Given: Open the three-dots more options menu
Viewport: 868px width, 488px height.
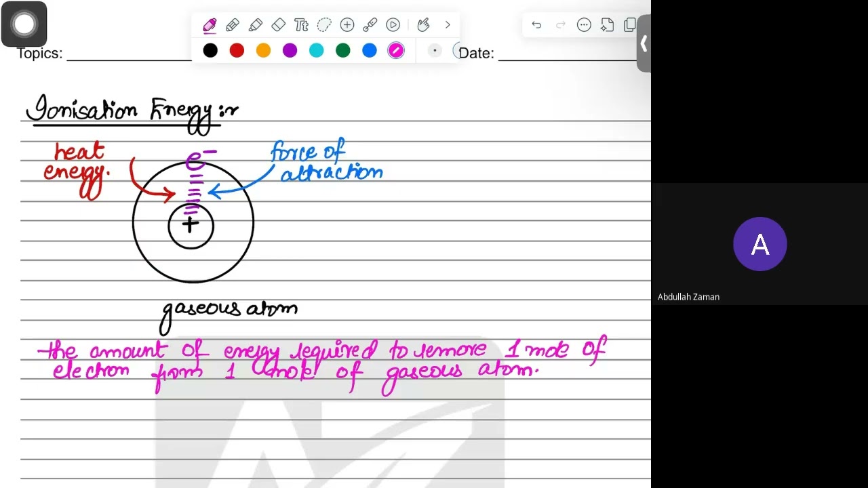Looking at the screenshot, I should click(584, 25).
